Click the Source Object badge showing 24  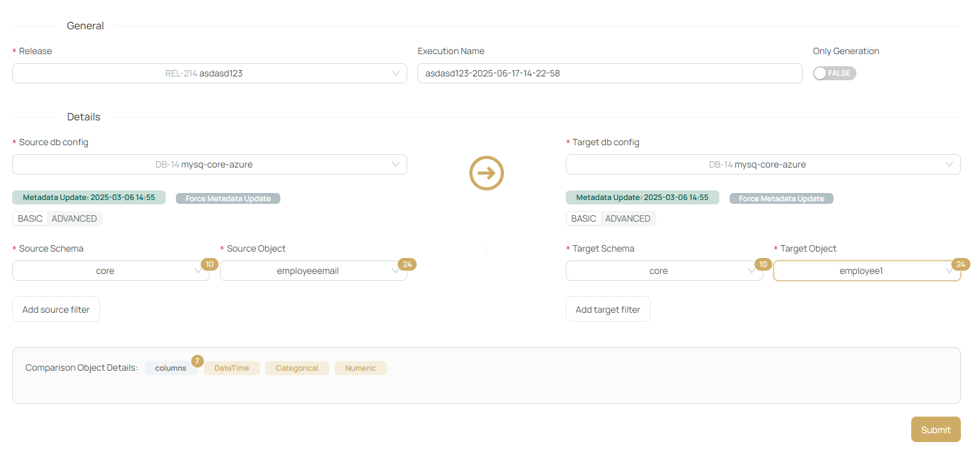coord(407,264)
